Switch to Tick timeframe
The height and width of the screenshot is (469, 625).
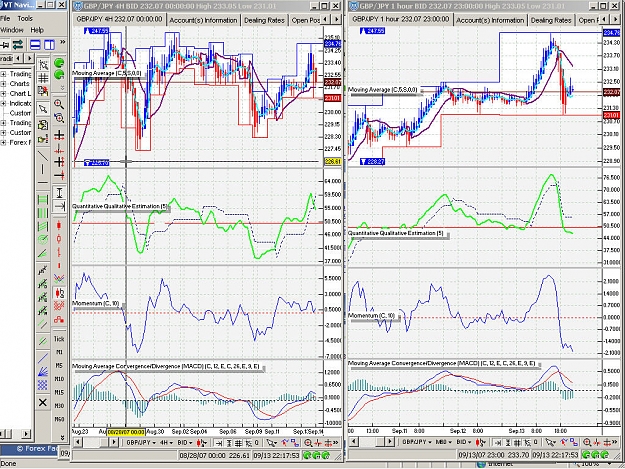(x=59, y=339)
